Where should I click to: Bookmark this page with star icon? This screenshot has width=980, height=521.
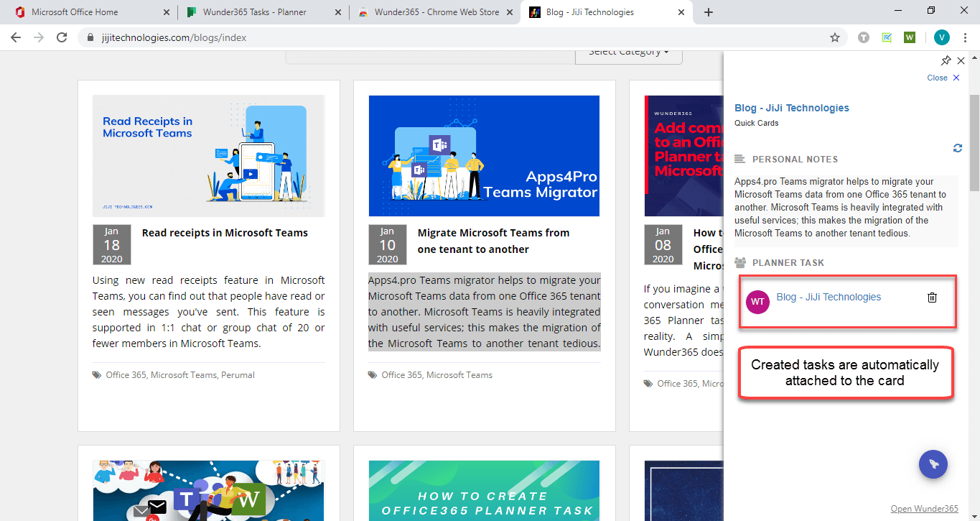pyautogui.click(x=835, y=37)
